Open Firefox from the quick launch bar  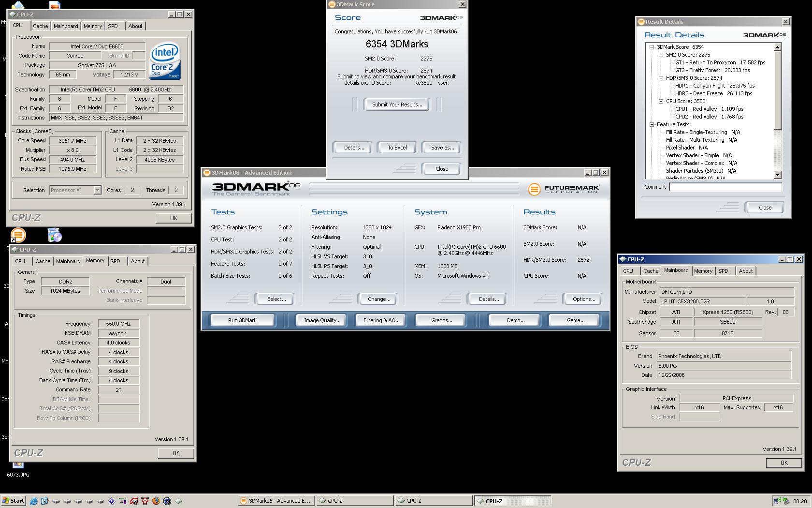tap(156, 501)
